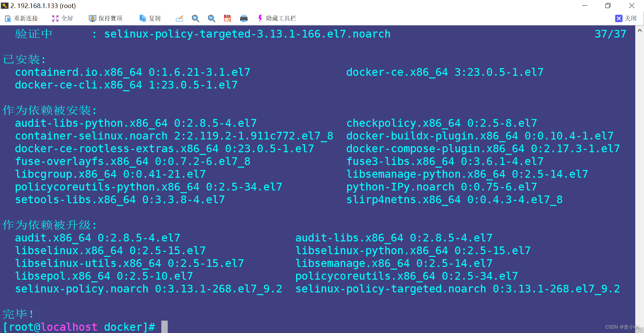Click the 作为依赖被升级: heading
The image size is (644, 333).
pos(50,225)
